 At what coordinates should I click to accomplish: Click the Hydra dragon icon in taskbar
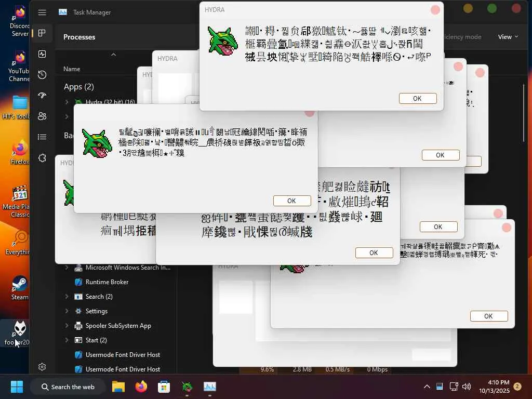(x=187, y=387)
